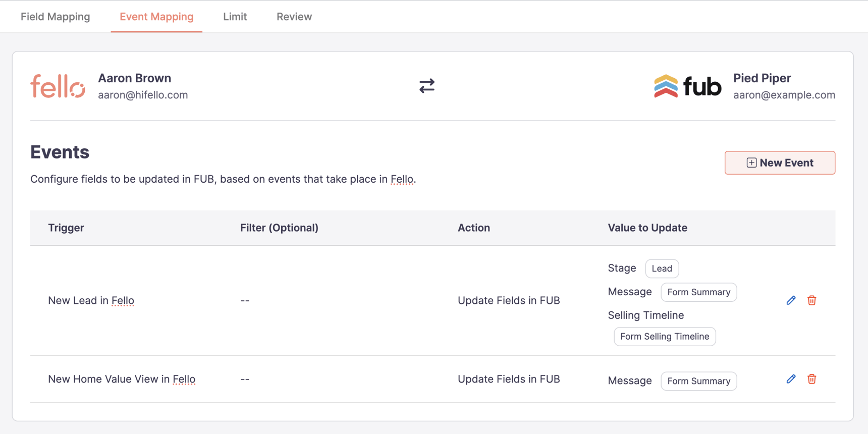Click 'Update Fields in FUB' in New Lead row
Image resolution: width=868 pixels, height=434 pixels.
pyautogui.click(x=509, y=300)
